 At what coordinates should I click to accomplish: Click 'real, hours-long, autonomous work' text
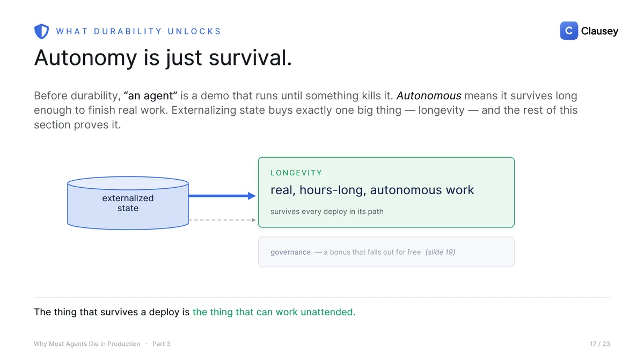click(372, 190)
